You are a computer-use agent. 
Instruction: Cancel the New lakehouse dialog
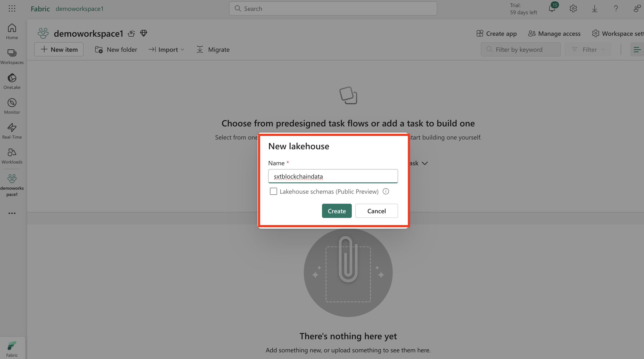pyautogui.click(x=376, y=211)
